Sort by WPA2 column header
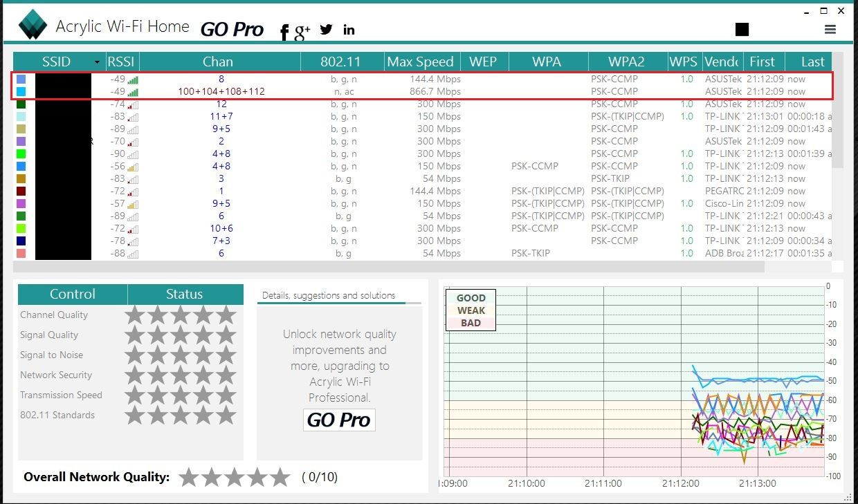858x504 pixels. point(628,62)
